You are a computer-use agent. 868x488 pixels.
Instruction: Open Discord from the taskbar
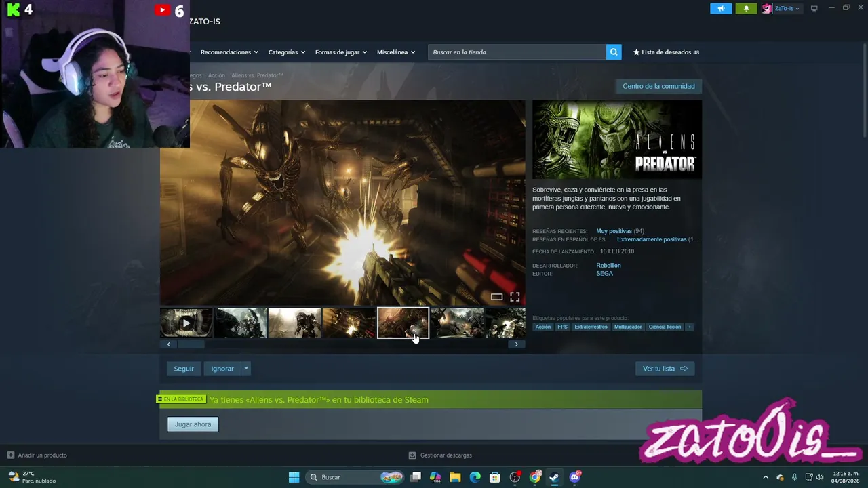click(575, 477)
